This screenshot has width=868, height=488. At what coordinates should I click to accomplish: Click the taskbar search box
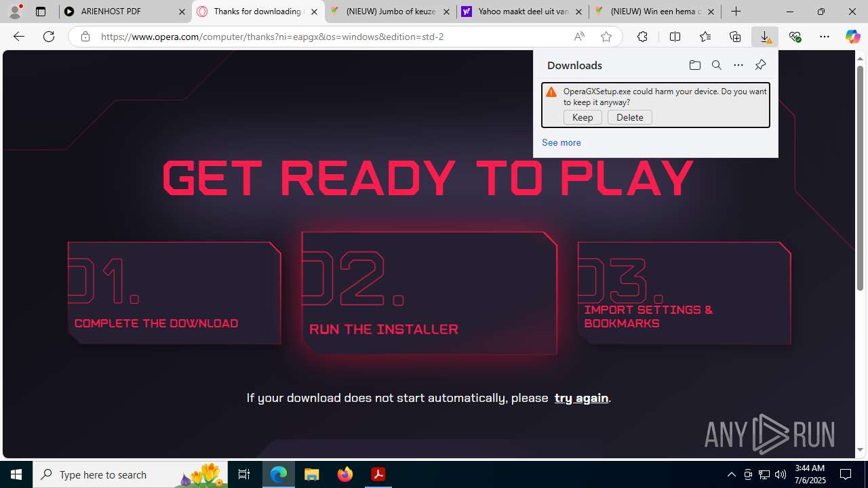click(130, 474)
